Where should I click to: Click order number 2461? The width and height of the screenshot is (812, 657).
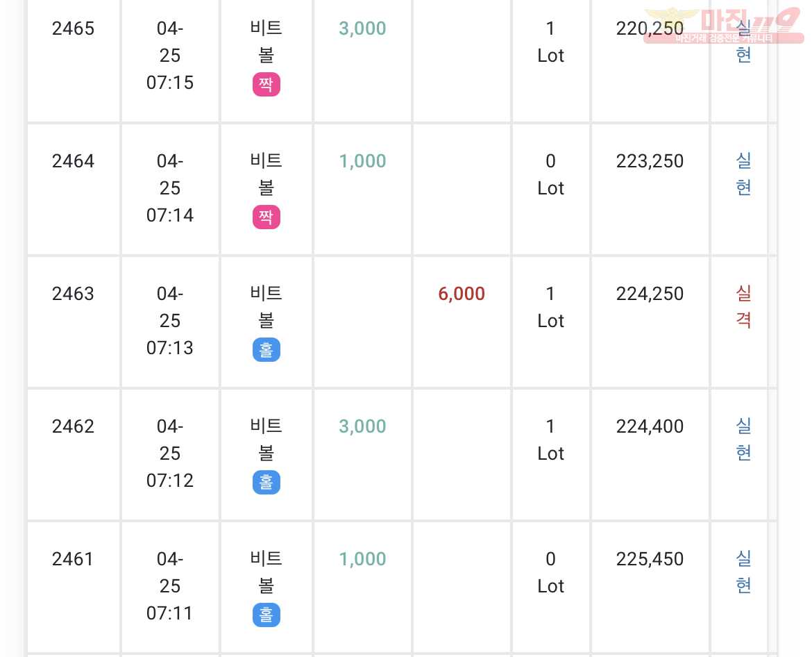[73, 559]
